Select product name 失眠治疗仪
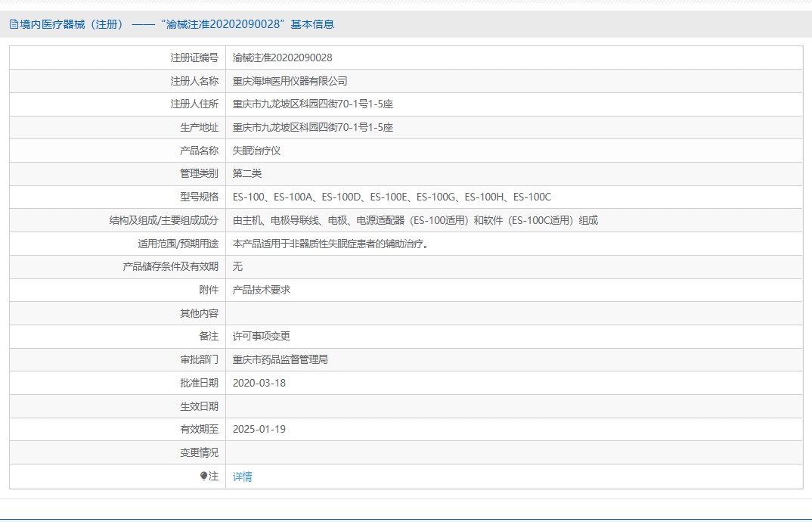 click(256, 151)
